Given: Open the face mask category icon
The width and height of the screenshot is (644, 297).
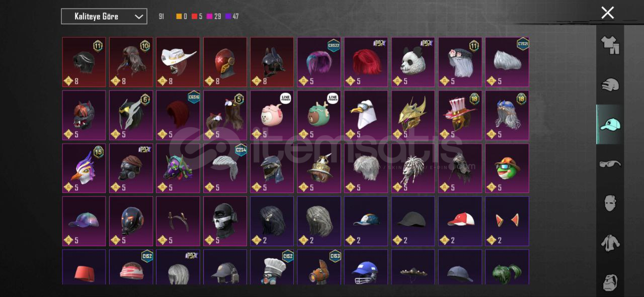Looking at the screenshot, I should pos(610,203).
